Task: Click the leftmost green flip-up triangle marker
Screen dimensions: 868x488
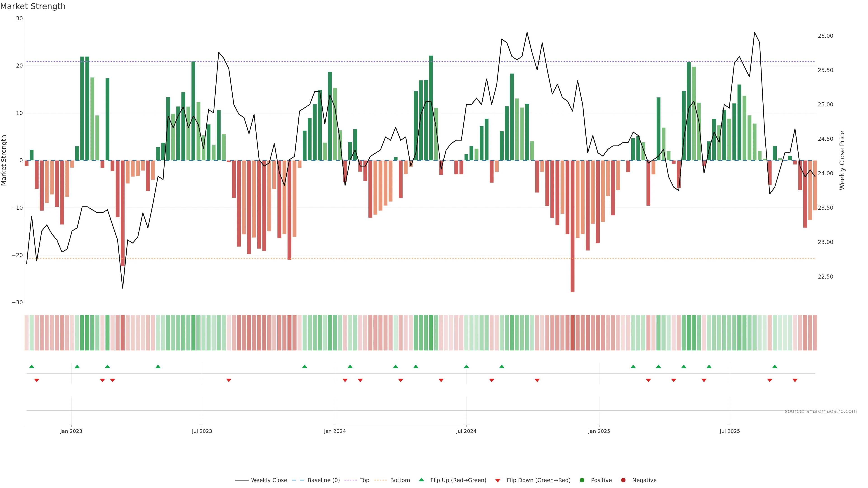Action: pyautogui.click(x=32, y=366)
